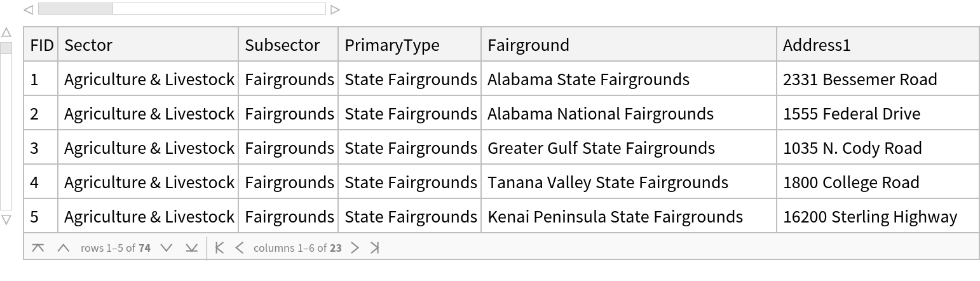
Task: Click vertical scrollbar down arrow
Action: click(x=6, y=220)
